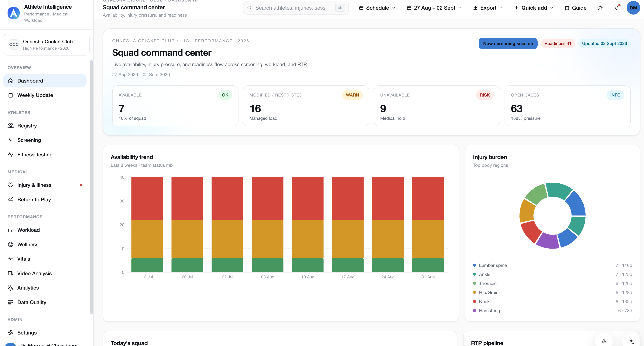This screenshot has height=346, width=644.
Task: Click the search athletes input field
Action: (296, 8)
